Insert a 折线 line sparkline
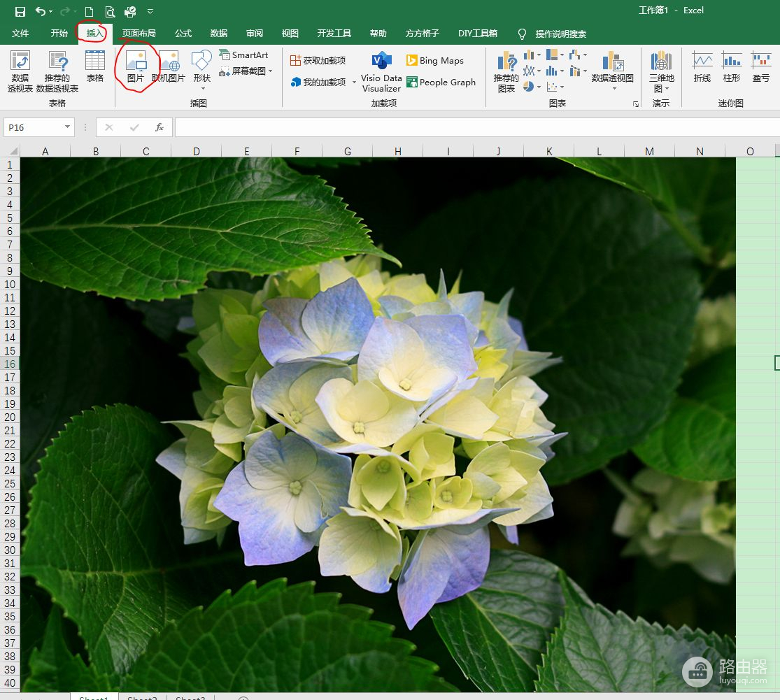Screen dimensions: 780x700 702,67
